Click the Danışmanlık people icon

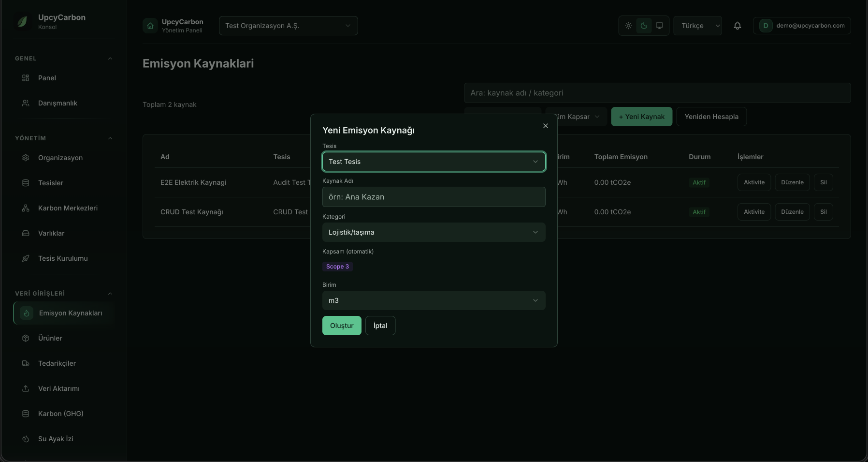[x=26, y=103]
